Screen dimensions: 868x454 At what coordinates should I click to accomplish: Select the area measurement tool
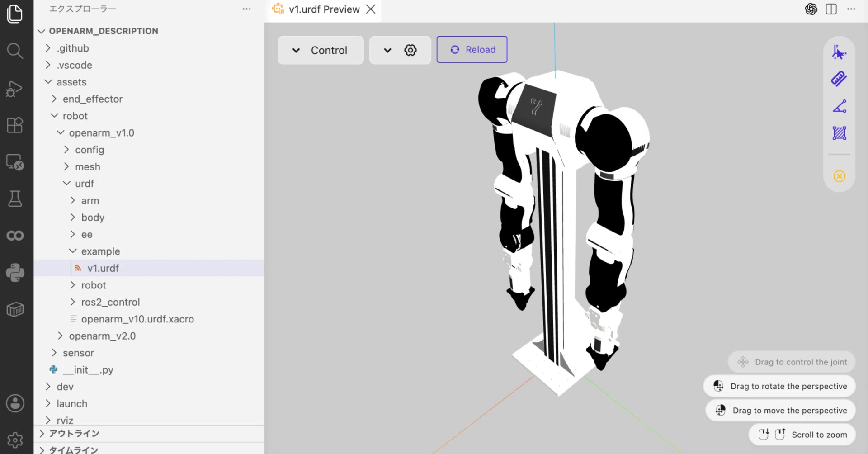point(839,133)
